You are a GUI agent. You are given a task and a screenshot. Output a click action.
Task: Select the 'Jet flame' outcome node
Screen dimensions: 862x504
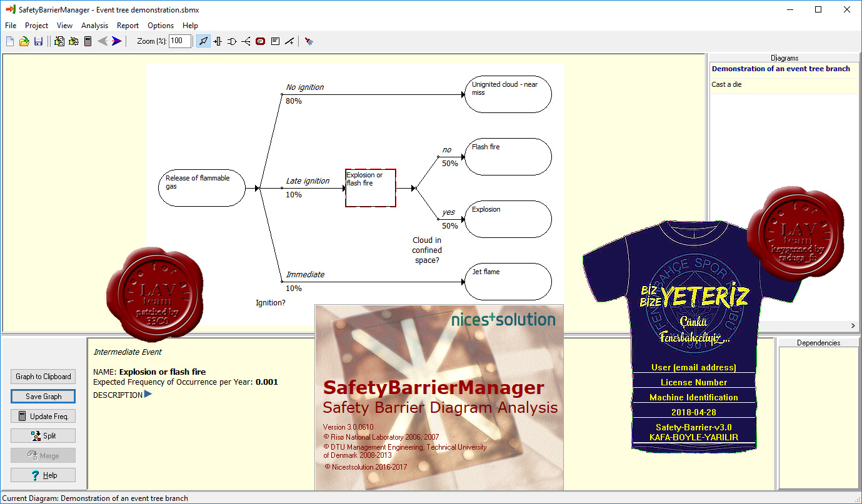(508, 282)
